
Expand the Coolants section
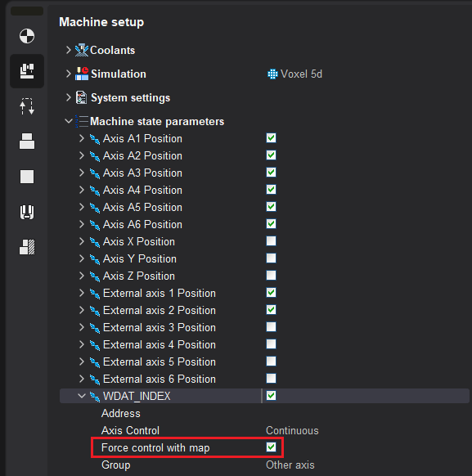pos(68,50)
